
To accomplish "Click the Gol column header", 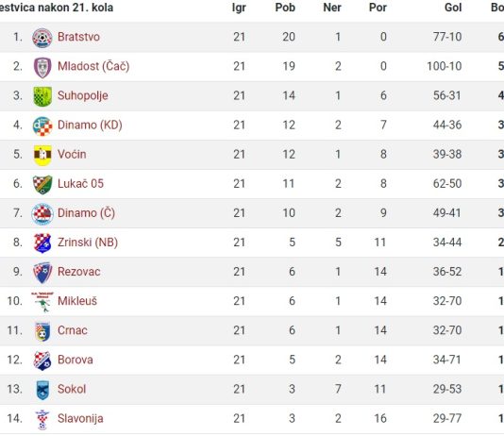I will pyautogui.click(x=453, y=8).
